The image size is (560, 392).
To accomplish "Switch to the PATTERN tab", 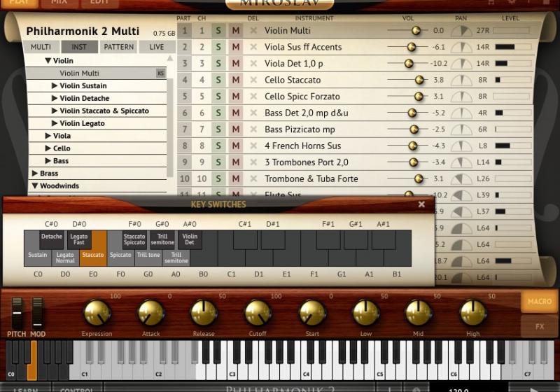I will pos(118,47).
